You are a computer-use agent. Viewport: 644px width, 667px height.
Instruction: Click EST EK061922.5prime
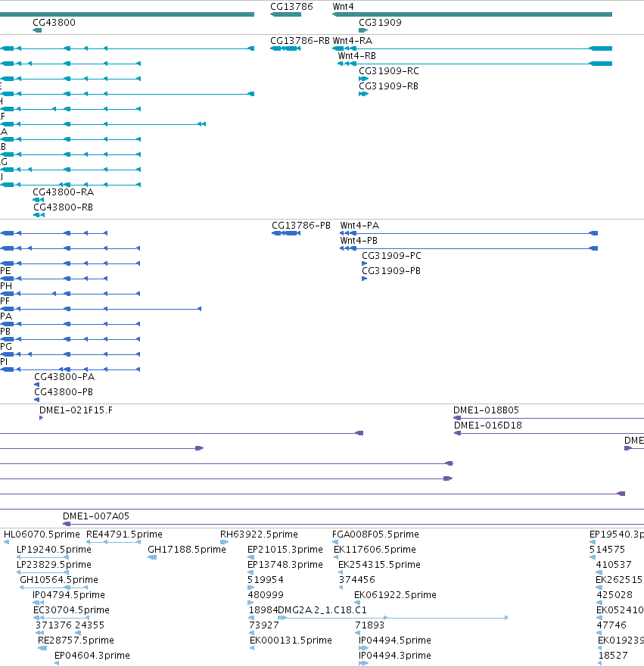pos(395,595)
